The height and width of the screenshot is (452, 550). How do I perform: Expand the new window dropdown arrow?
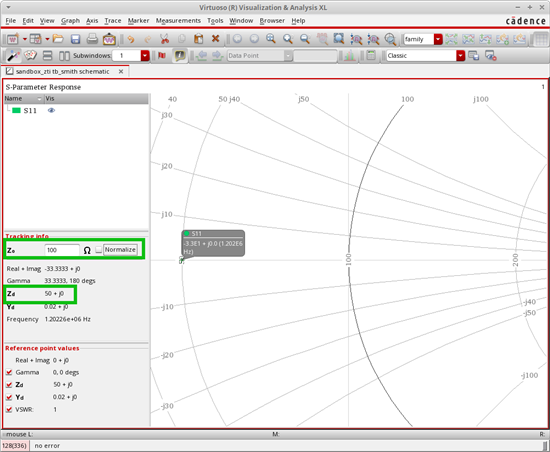(25, 39)
